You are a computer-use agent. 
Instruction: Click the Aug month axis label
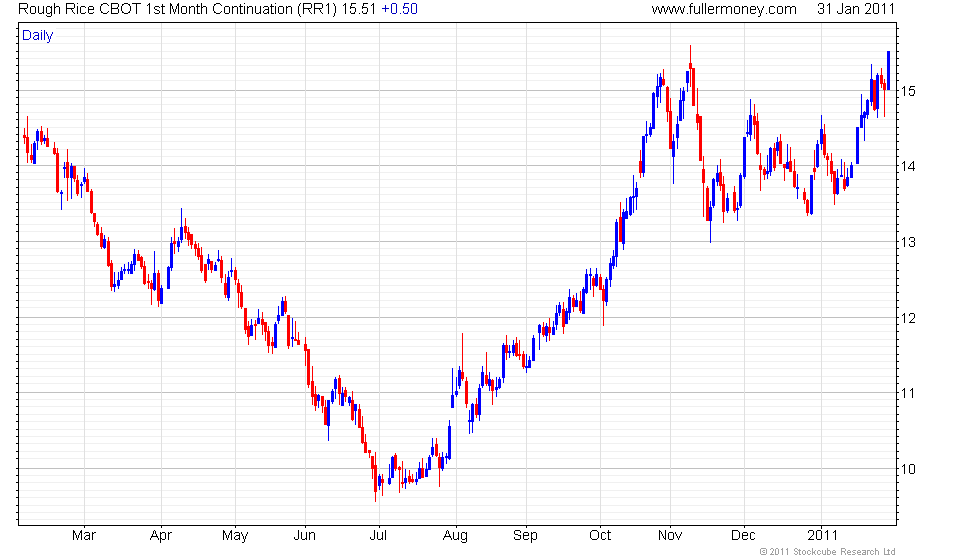coord(455,536)
